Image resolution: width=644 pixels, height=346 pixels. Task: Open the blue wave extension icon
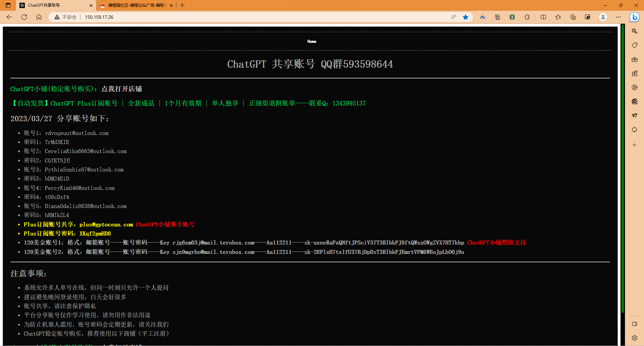[483, 17]
